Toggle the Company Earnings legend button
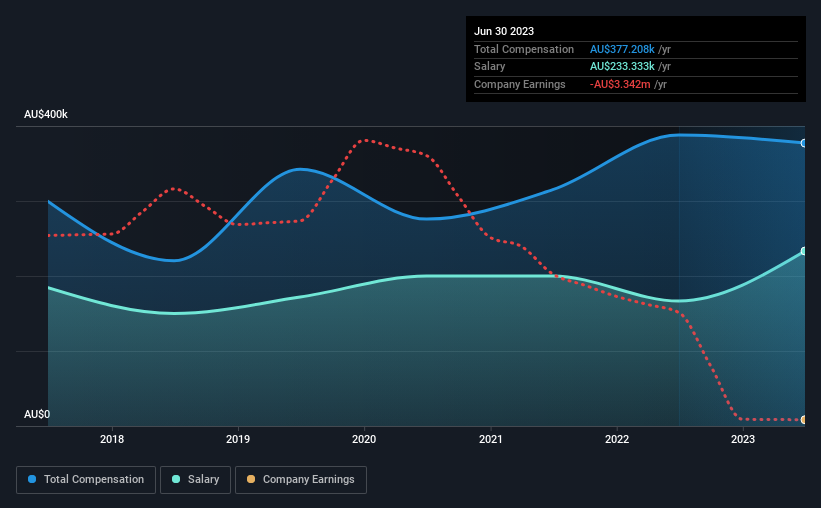Screen dimensions: 821x508 point(301,480)
